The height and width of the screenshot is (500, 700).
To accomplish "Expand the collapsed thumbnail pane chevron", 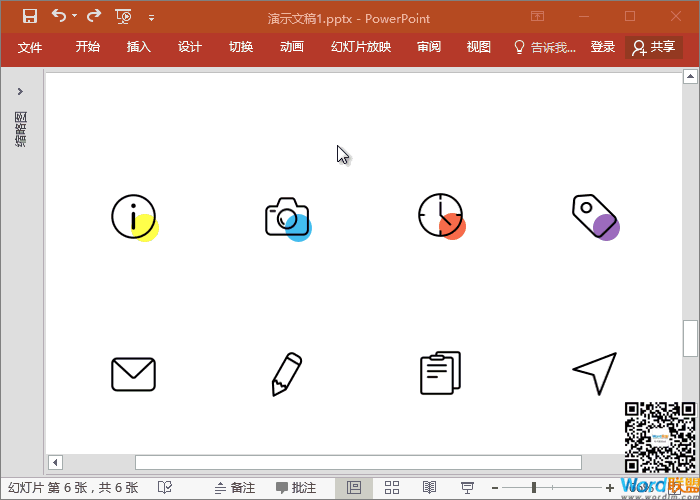I will tap(21, 91).
